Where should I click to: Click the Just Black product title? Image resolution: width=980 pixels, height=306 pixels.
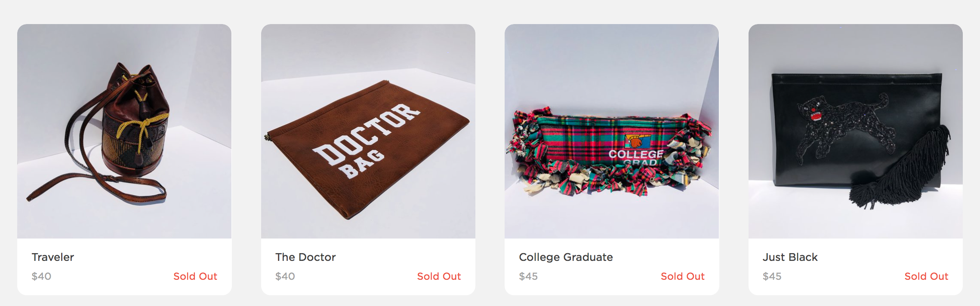click(x=790, y=257)
